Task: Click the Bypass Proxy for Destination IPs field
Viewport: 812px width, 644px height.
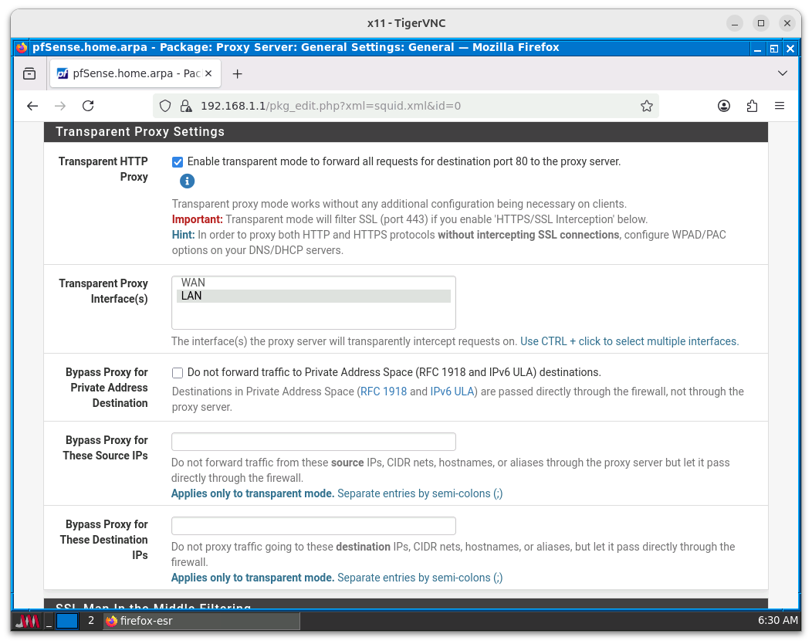Action: tap(313, 526)
